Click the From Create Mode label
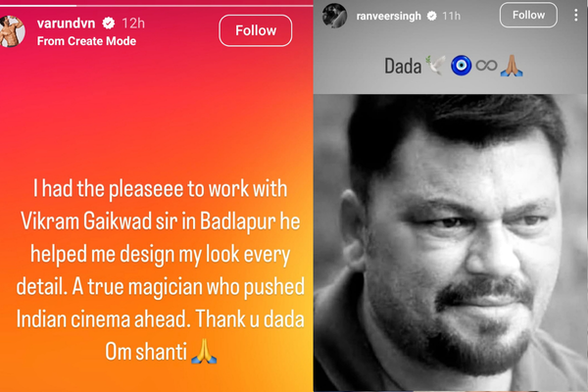Image resolution: width=588 pixels, height=392 pixels. (85, 41)
